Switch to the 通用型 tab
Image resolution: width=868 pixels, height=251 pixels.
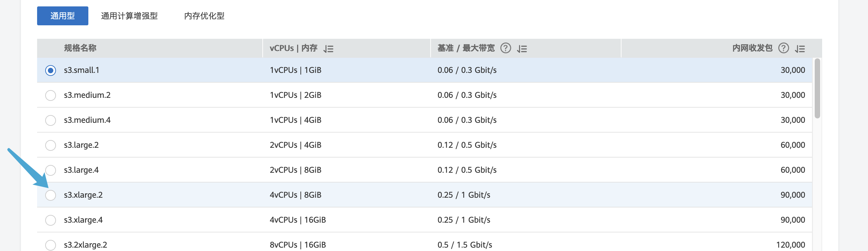63,16
